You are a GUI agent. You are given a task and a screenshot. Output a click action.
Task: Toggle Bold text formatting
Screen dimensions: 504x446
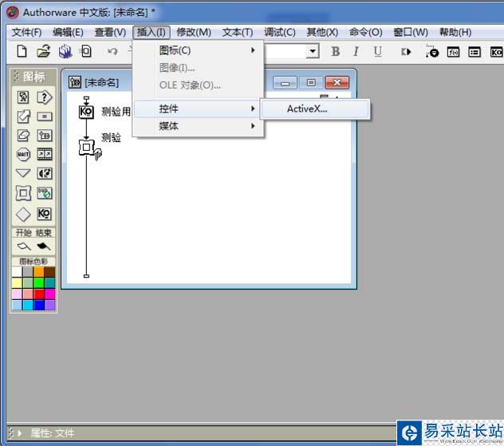(x=336, y=51)
